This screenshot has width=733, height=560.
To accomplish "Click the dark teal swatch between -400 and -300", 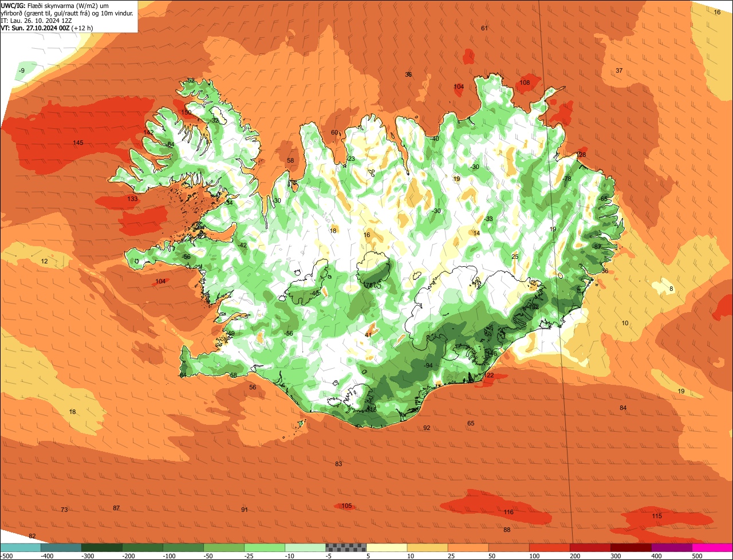I will pos(61,547).
